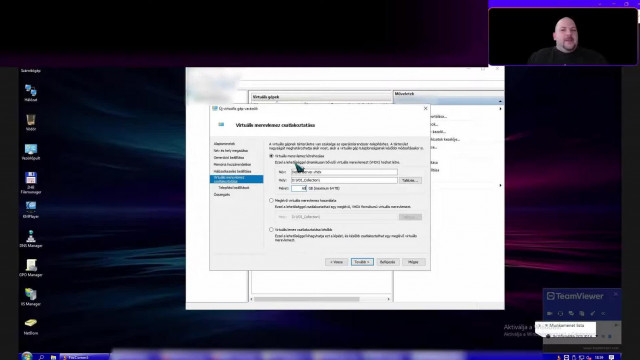Select the highlighted virtual hard disk step
The width and height of the screenshot is (640, 360).
pyautogui.click(x=236, y=179)
